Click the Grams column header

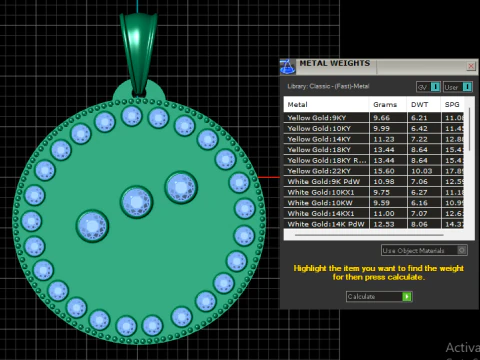point(388,104)
